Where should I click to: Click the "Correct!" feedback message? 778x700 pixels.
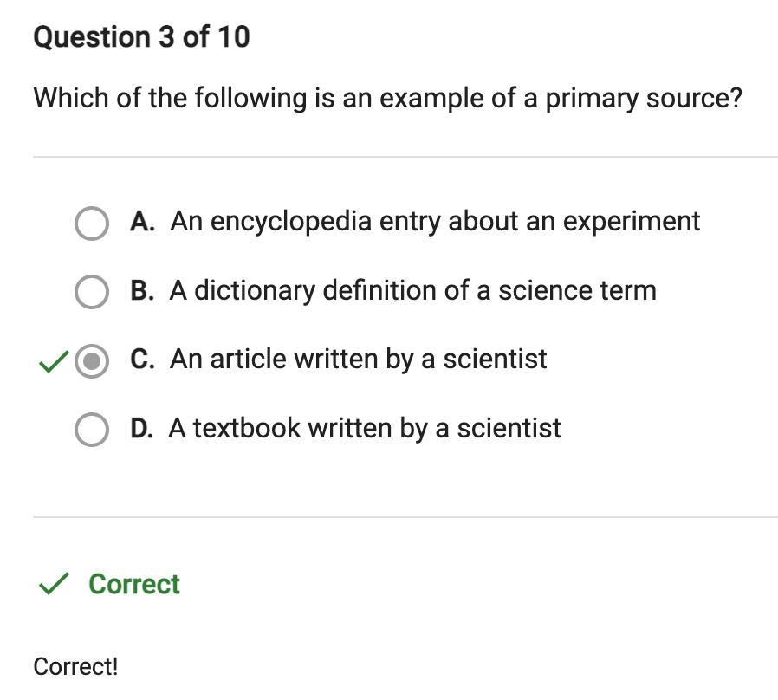point(75,667)
